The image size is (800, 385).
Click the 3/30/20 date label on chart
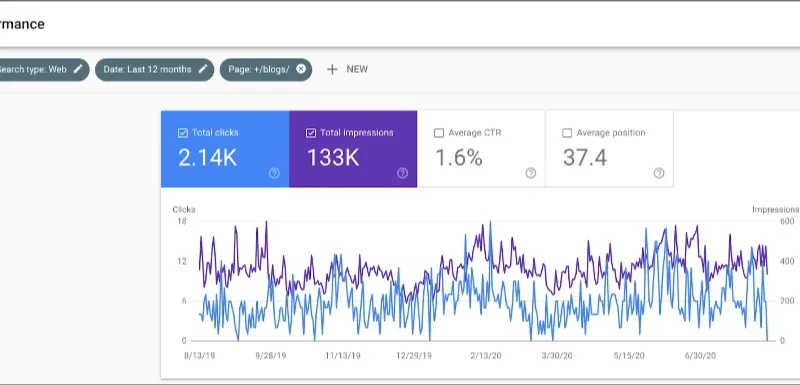(x=557, y=355)
